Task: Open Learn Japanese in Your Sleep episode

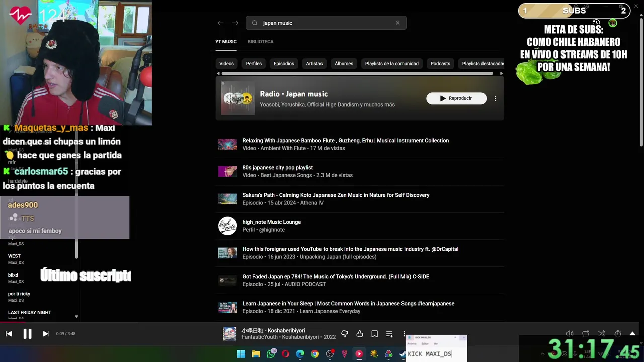Action: [360, 307]
